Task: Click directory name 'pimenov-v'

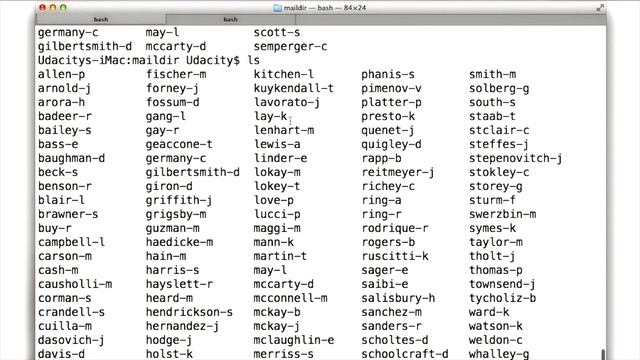Action: coord(391,88)
